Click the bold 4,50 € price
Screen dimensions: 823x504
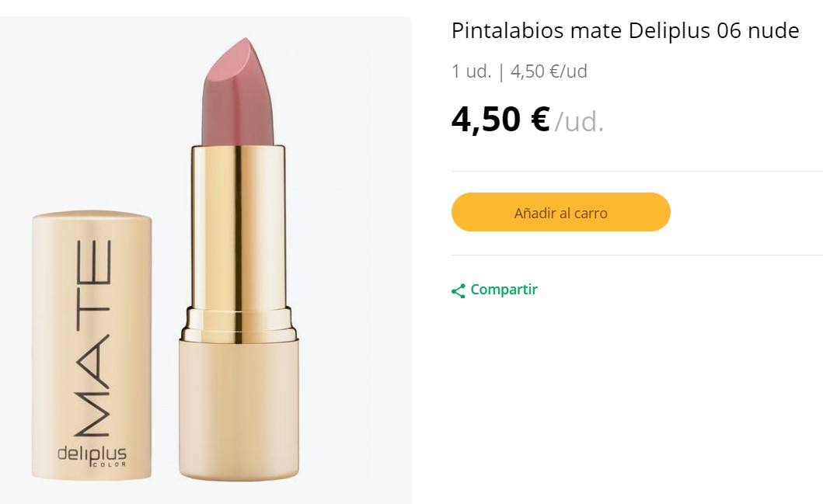tap(500, 120)
